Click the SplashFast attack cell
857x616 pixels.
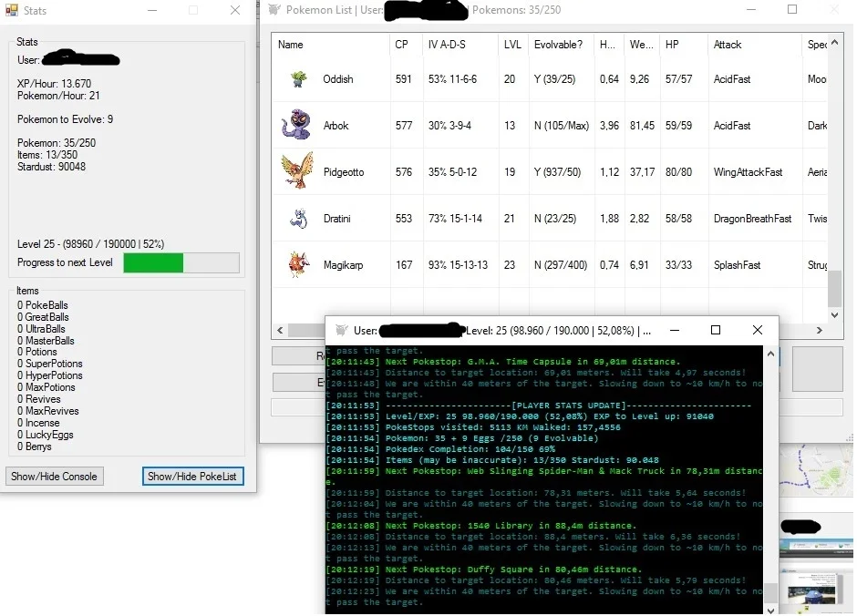point(737,265)
